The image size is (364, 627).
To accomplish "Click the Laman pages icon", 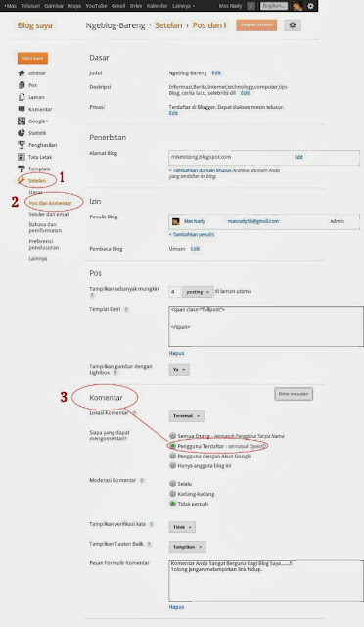I will (x=22, y=97).
